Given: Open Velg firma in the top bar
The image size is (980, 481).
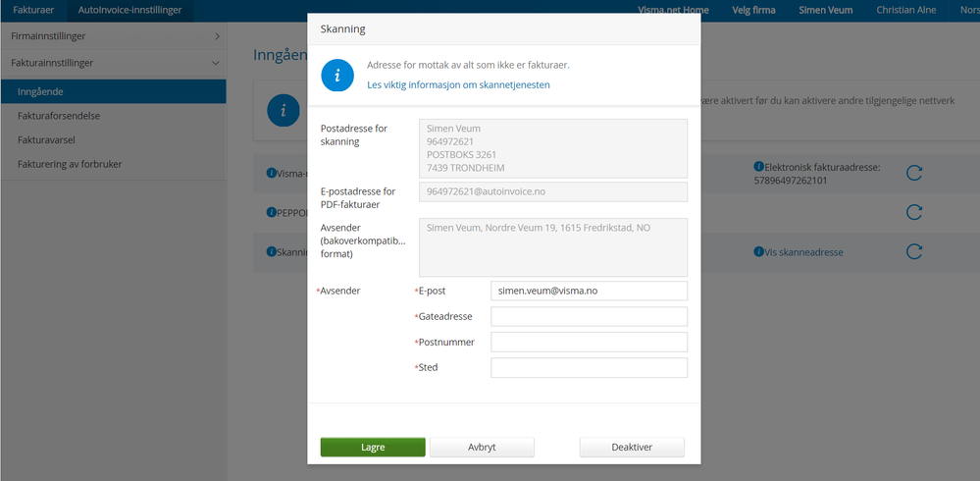Looking at the screenshot, I should pos(755,10).
